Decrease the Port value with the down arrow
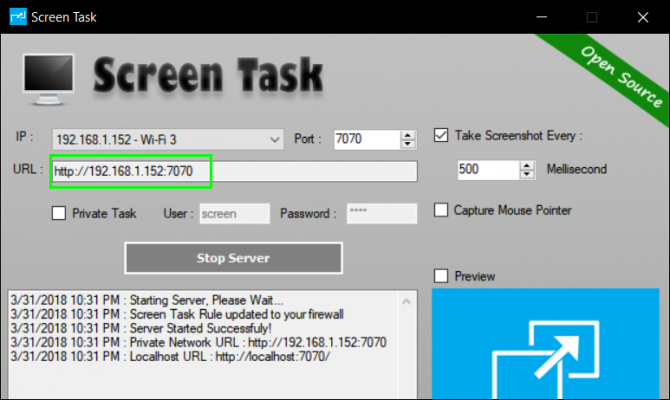This screenshot has height=400, width=670. click(408, 144)
